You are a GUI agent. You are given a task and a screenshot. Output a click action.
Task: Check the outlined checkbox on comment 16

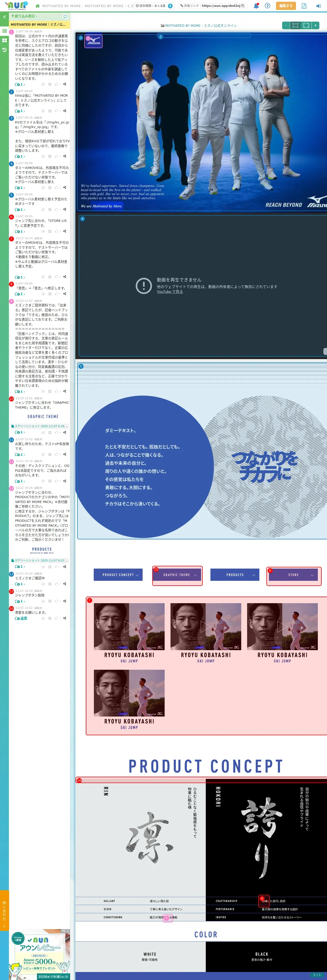pyautogui.click(x=43, y=618)
